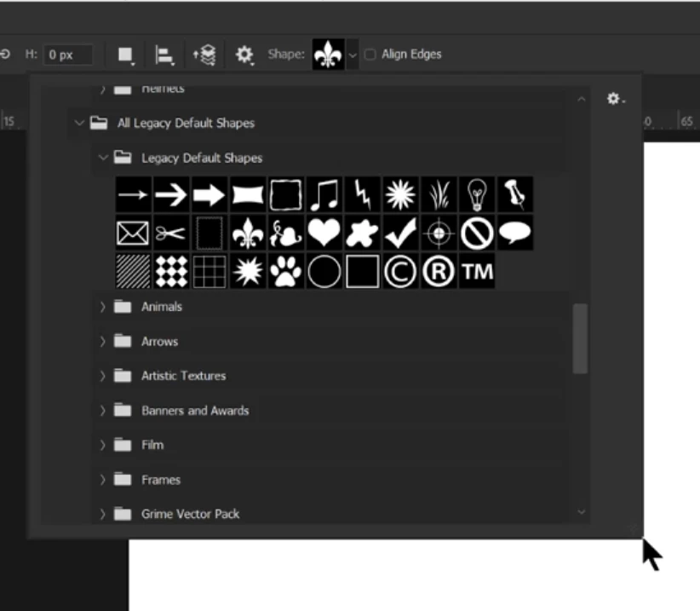Screen dimensions: 700x611
Task: Select the medium arrow shape
Action: (x=171, y=194)
